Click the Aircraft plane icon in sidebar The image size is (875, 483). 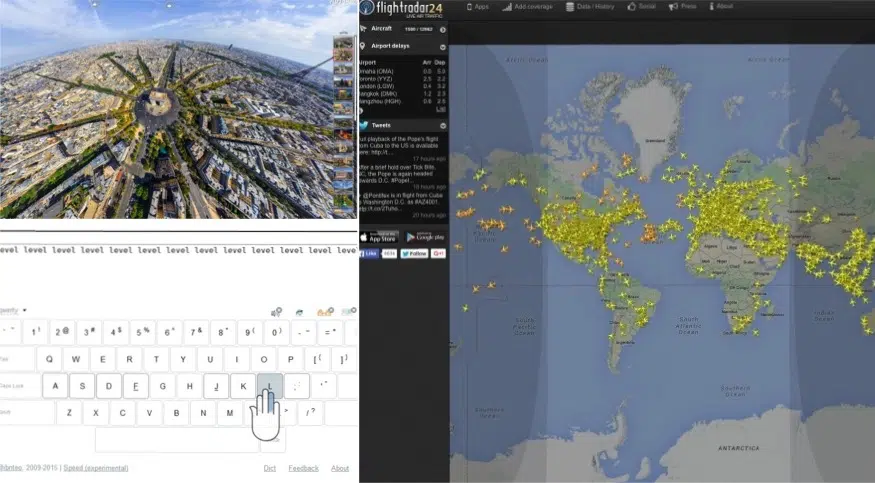363,28
